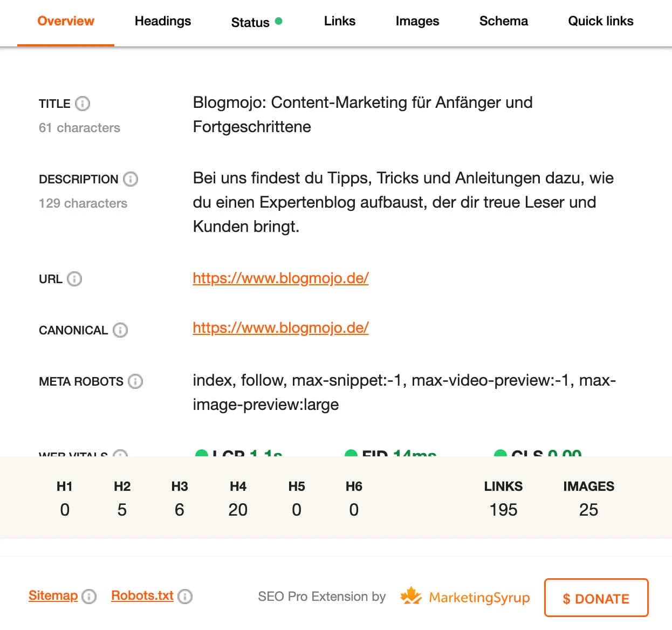This screenshot has height=630, width=672.
Task: Click the info icon beside CANONICAL
Action: [121, 330]
